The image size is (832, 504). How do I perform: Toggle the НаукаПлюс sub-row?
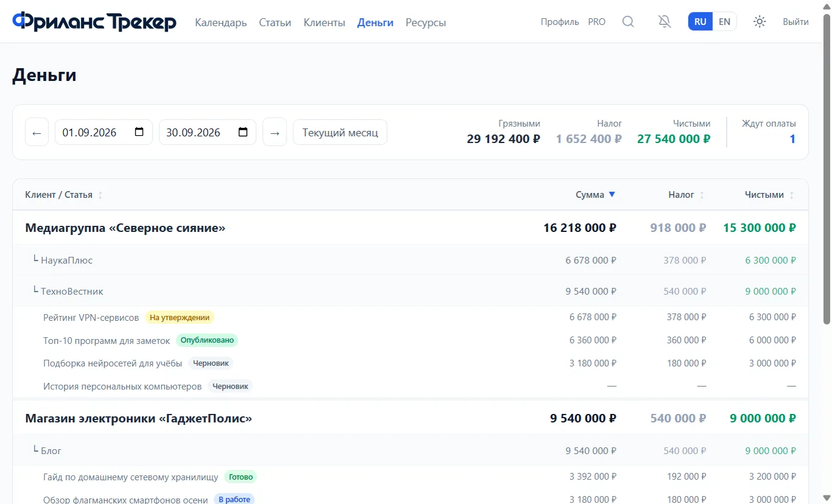[411, 260]
